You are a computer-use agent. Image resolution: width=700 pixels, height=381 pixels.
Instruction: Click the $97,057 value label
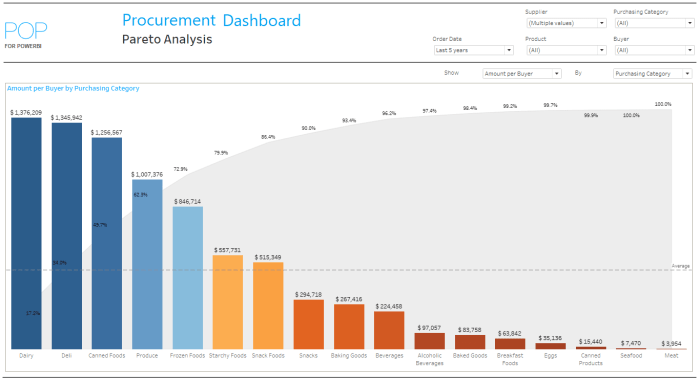(429, 328)
